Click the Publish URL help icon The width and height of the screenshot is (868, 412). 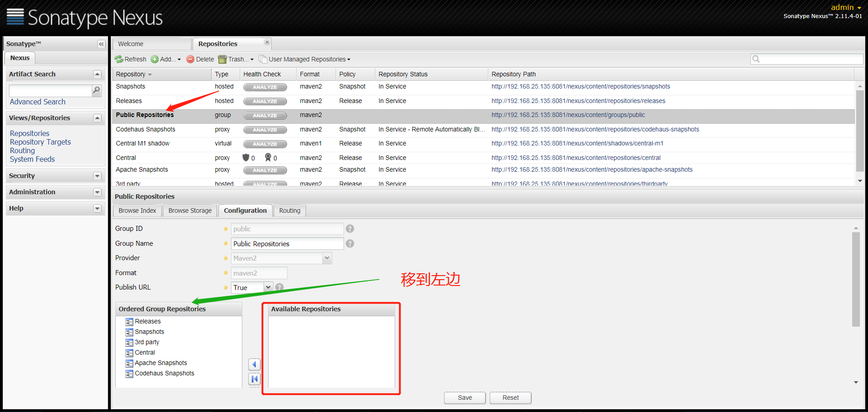point(279,287)
